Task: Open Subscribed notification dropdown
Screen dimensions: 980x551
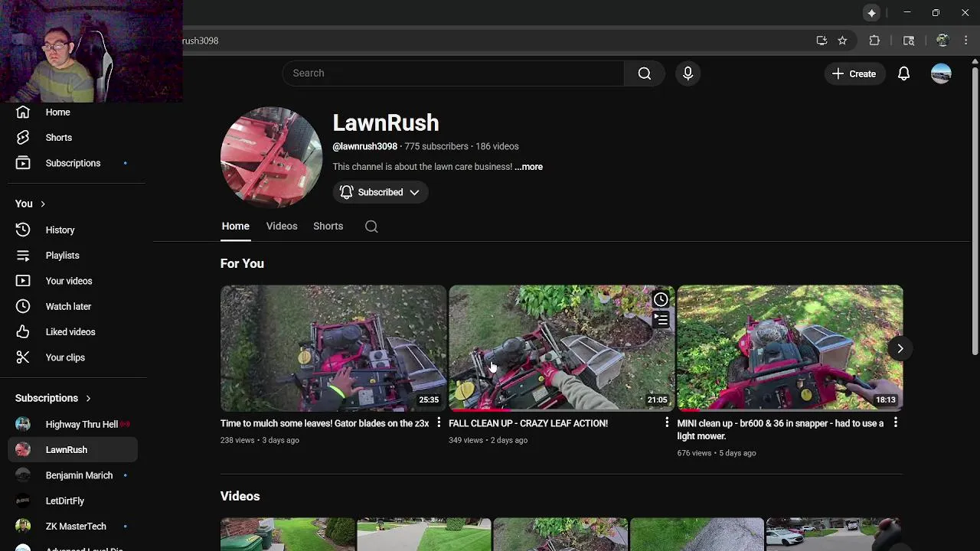Action: (381, 192)
